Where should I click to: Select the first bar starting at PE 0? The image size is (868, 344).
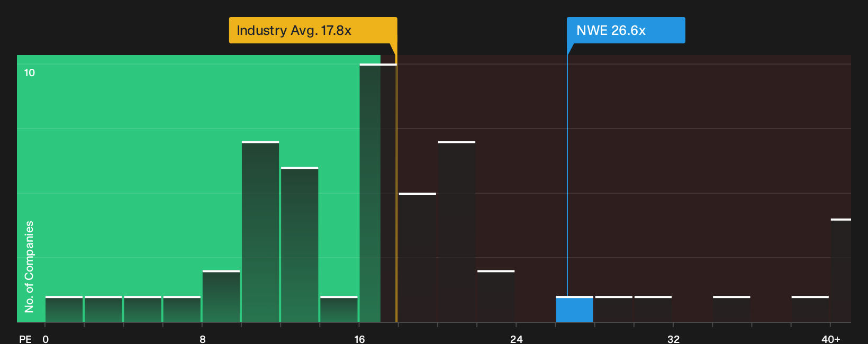click(64, 309)
